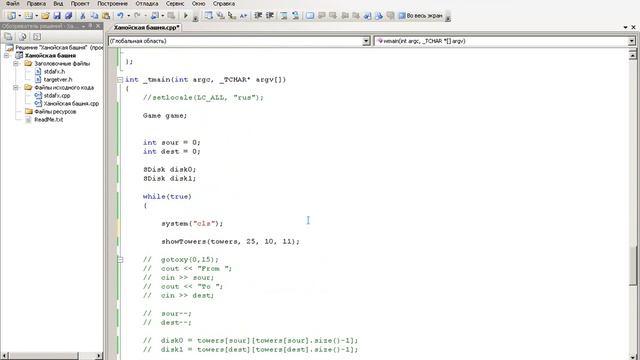
Task: Open the Вид menu
Action: 58,3
